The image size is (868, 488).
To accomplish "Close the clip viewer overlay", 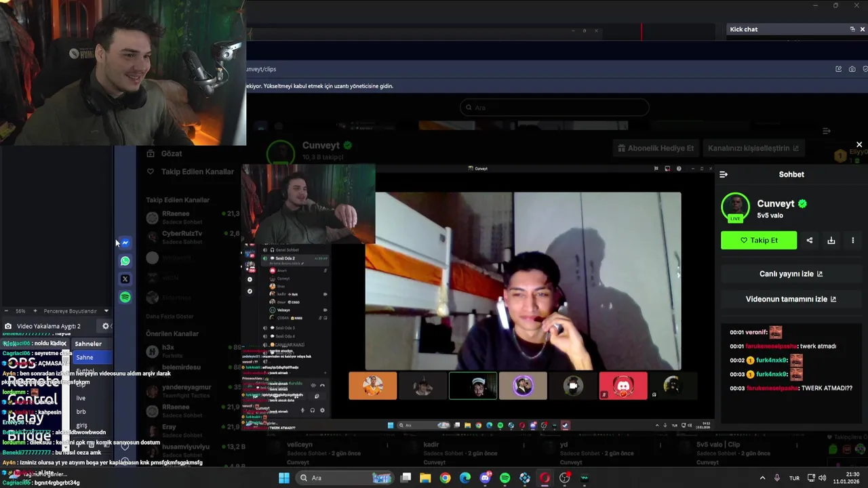I will [859, 144].
